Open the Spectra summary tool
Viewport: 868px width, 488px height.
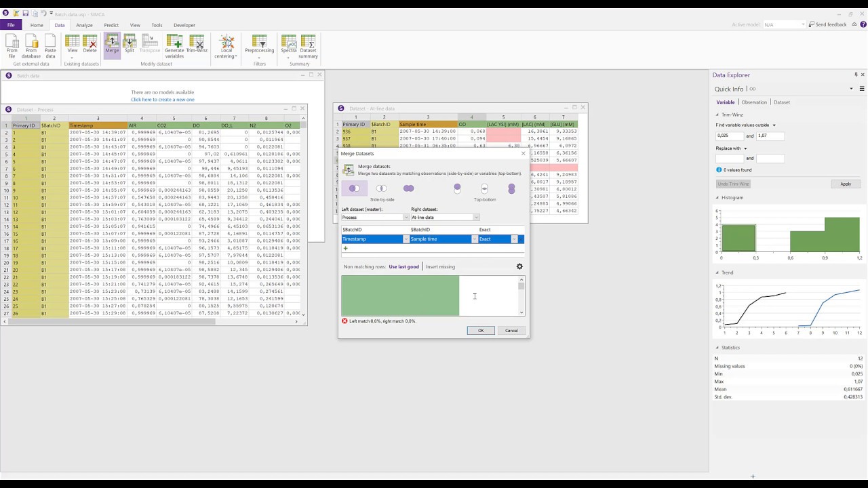[289, 45]
